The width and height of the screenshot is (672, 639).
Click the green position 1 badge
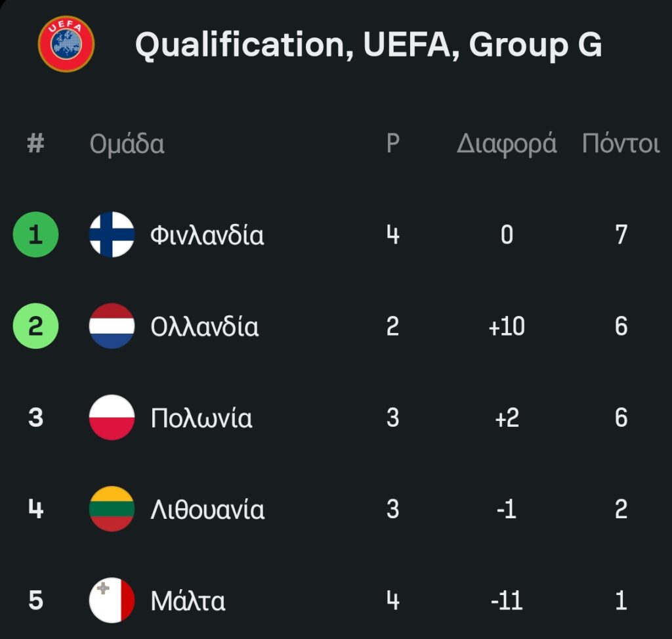(35, 234)
